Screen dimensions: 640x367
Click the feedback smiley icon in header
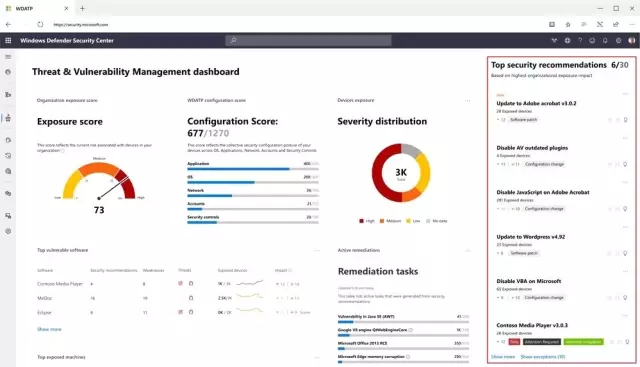coord(592,40)
